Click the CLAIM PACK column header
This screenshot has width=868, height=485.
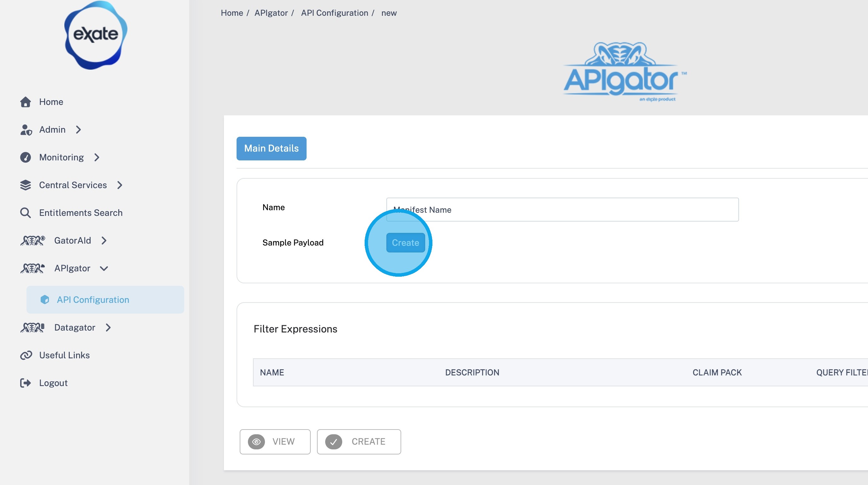click(x=717, y=372)
